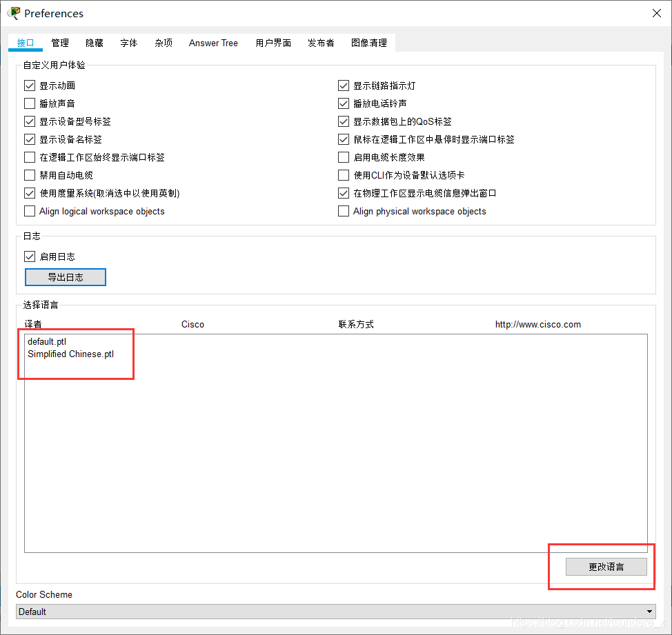672x635 pixels.
Task: Click the Cisco translator name
Action: pyautogui.click(x=192, y=325)
